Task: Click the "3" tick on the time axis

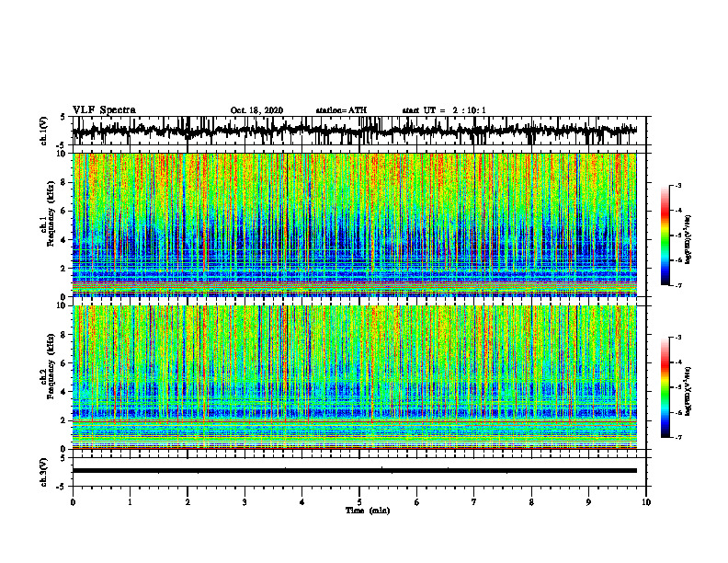Action: (x=245, y=502)
